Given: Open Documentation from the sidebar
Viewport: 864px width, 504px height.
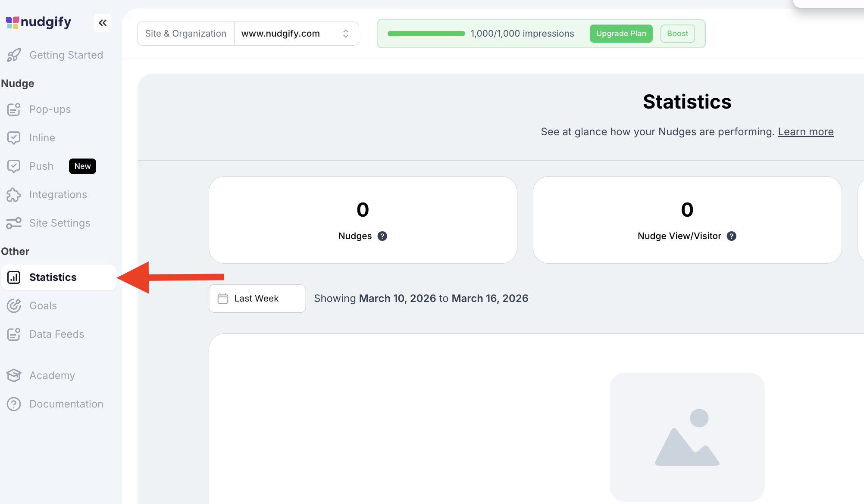Looking at the screenshot, I should pos(66,404).
